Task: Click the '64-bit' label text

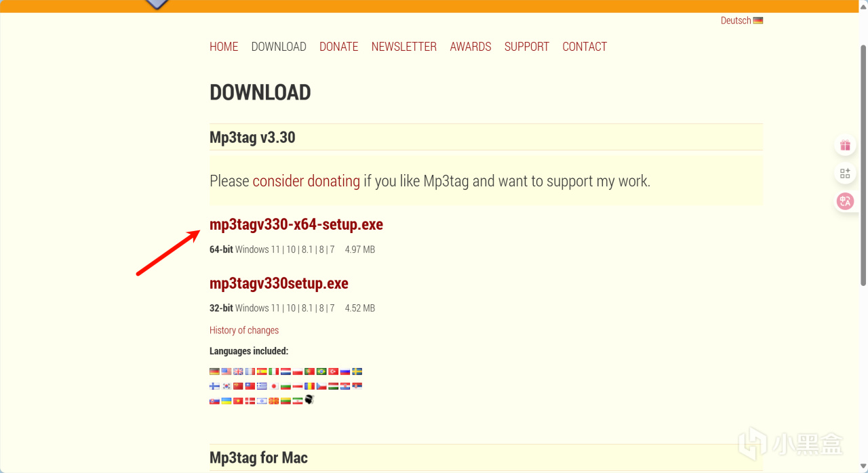Action: pos(221,249)
